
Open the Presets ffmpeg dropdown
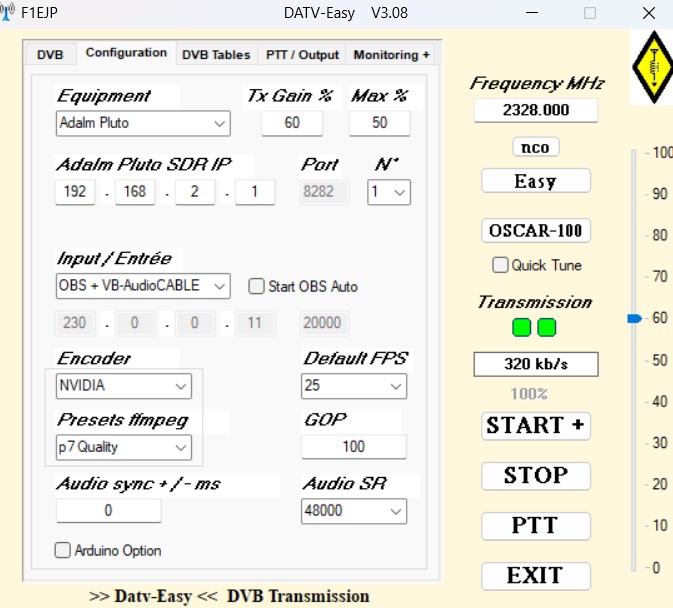(x=123, y=447)
